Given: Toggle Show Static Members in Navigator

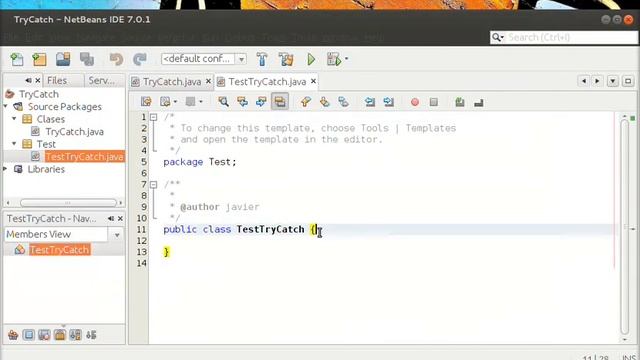Looking at the screenshot, I should [44, 335].
